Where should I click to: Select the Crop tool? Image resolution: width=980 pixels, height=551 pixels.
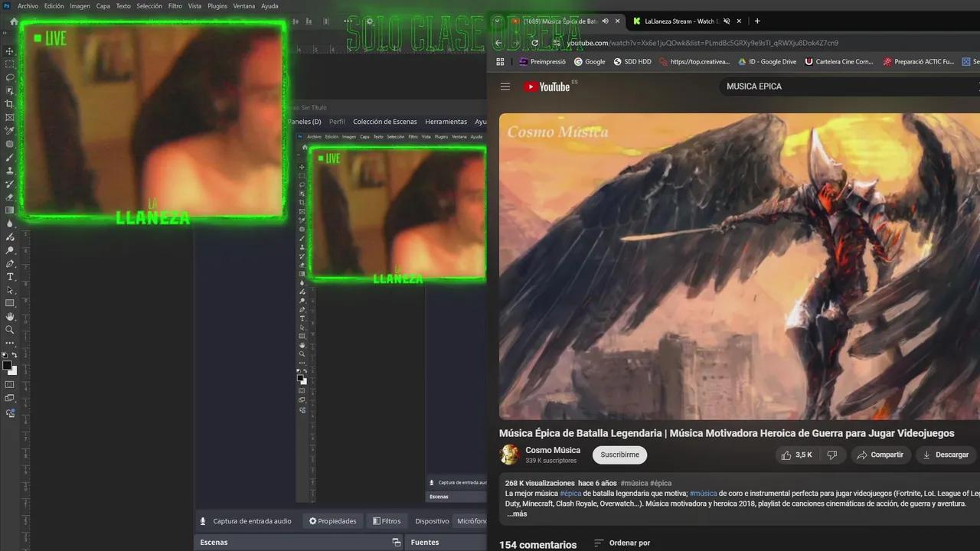[10, 103]
